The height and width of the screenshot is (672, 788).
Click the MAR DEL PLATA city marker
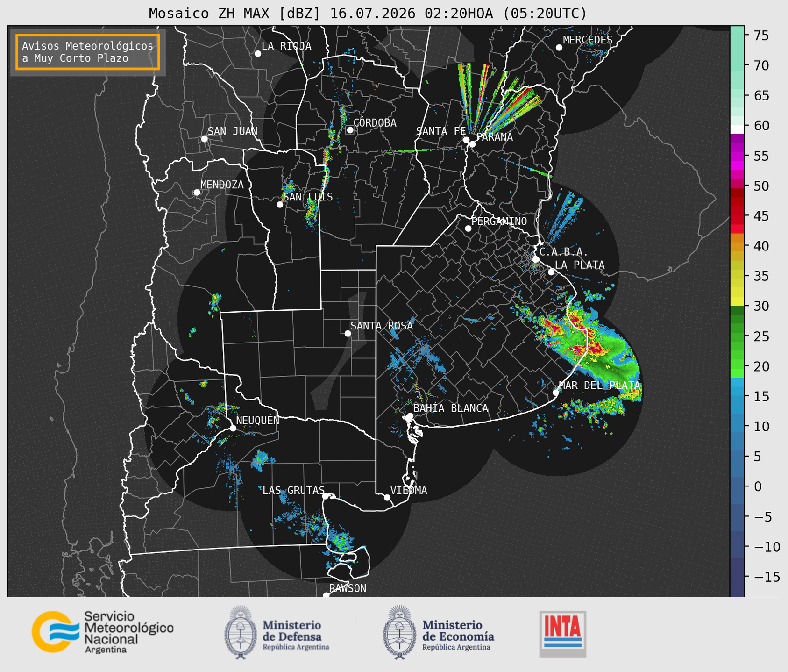(556, 392)
